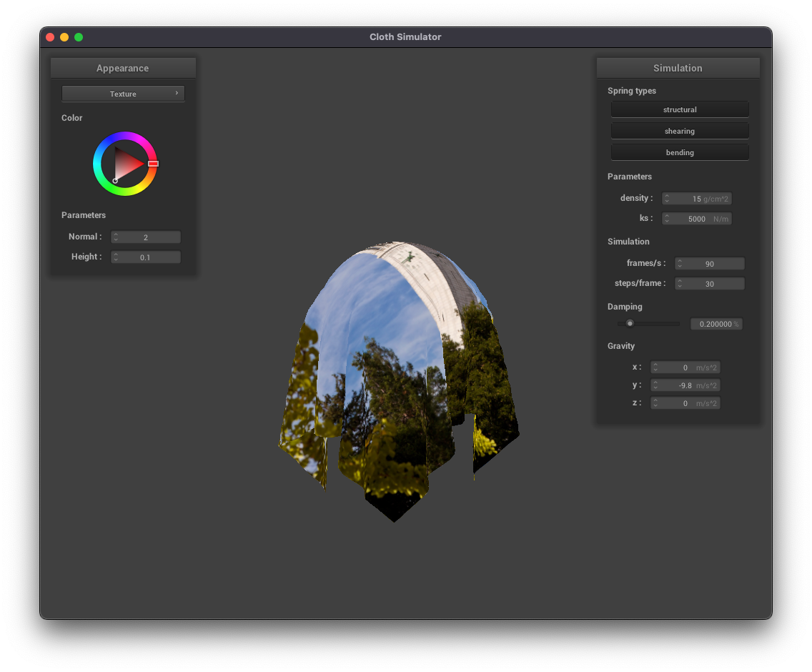812x672 pixels.
Task: Click the Damping section label
Action: click(625, 307)
